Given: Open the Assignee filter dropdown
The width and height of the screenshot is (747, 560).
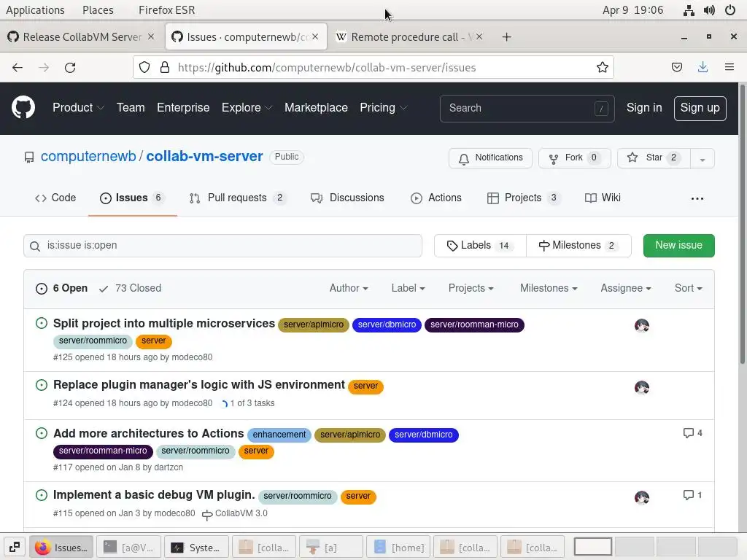Looking at the screenshot, I should coord(625,288).
